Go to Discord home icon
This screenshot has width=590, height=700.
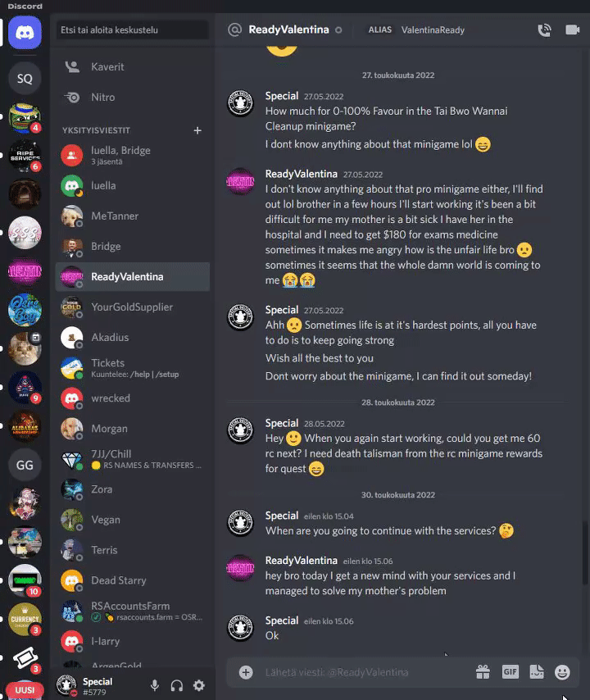(x=25, y=32)
